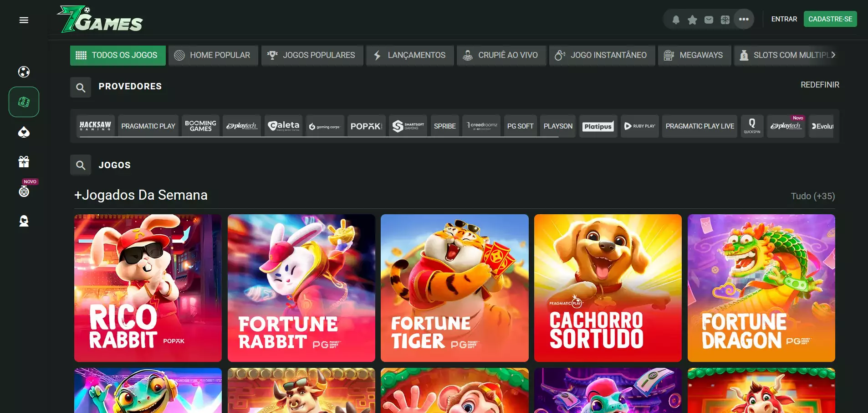Click the notification bell icon
The width and height of the screenshot is (868, 413).
(676, 20)
